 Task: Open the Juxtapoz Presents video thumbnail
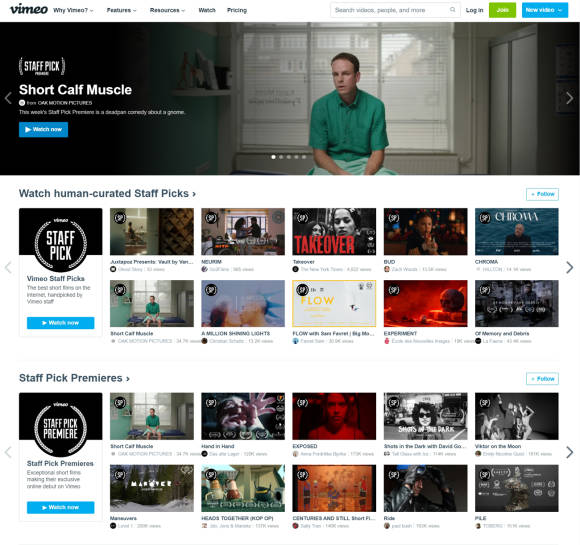[152, 232]
